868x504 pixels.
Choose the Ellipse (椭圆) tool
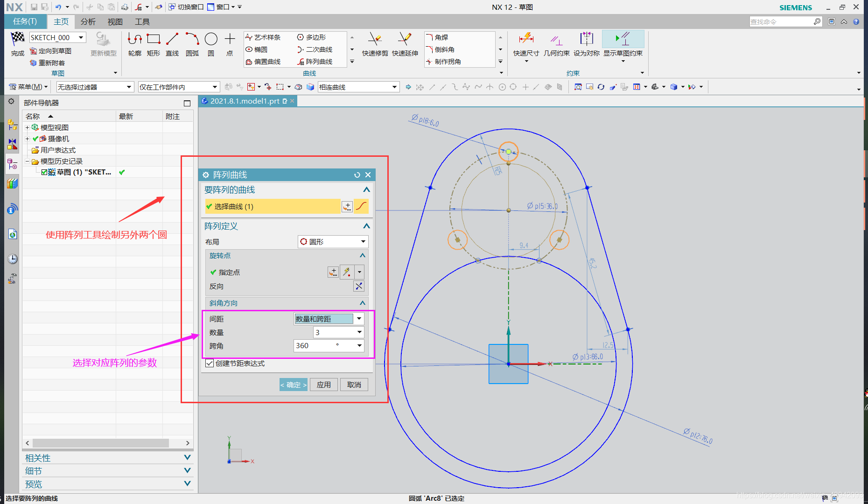pyautogui.click(x=257, y=49)
